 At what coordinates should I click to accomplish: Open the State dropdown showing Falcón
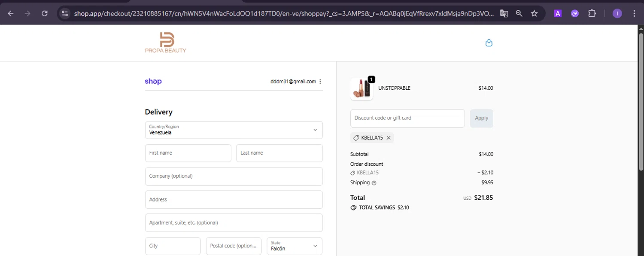tap(295, 246)
